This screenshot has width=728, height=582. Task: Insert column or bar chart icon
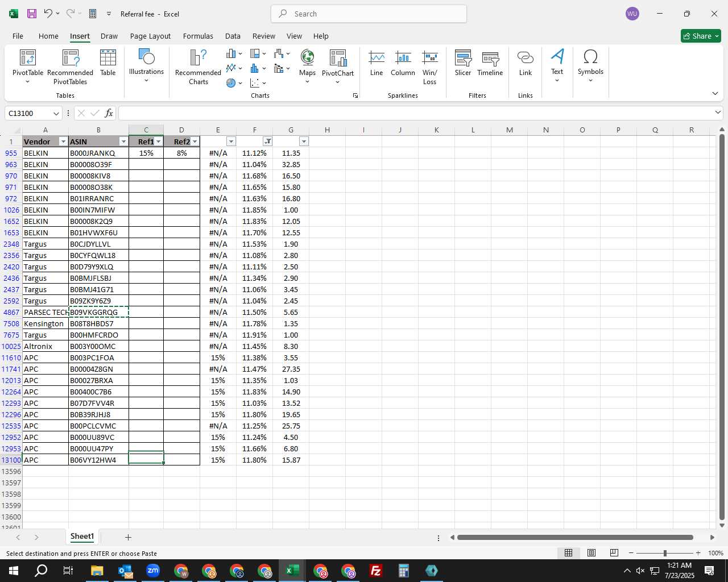pos(234,53)
